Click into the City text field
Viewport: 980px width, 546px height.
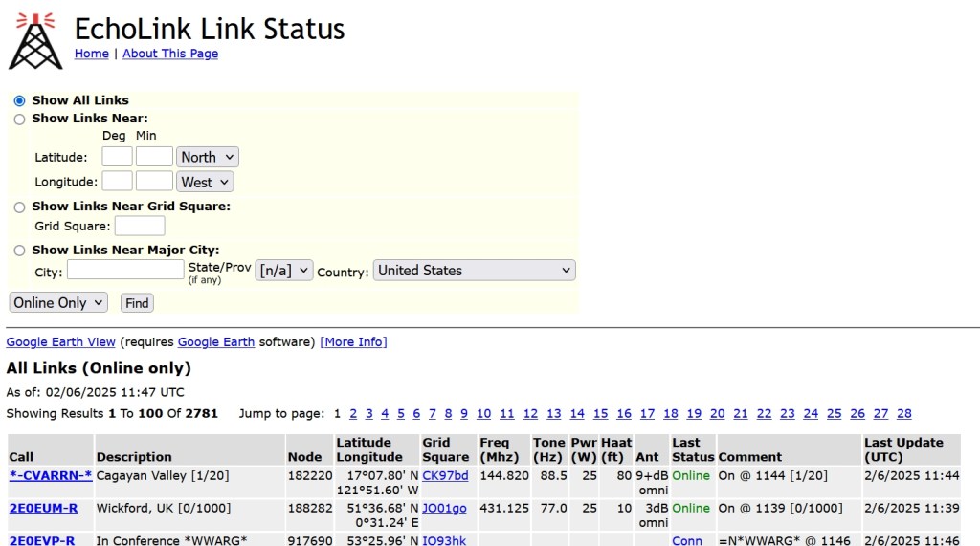pos(125,271)
